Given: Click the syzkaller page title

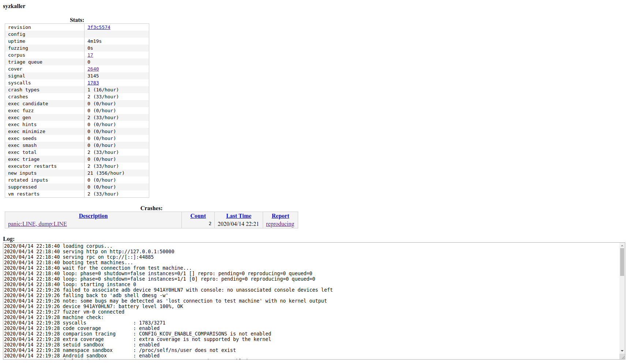Looking at the screenshot, I should coord(14,6).
